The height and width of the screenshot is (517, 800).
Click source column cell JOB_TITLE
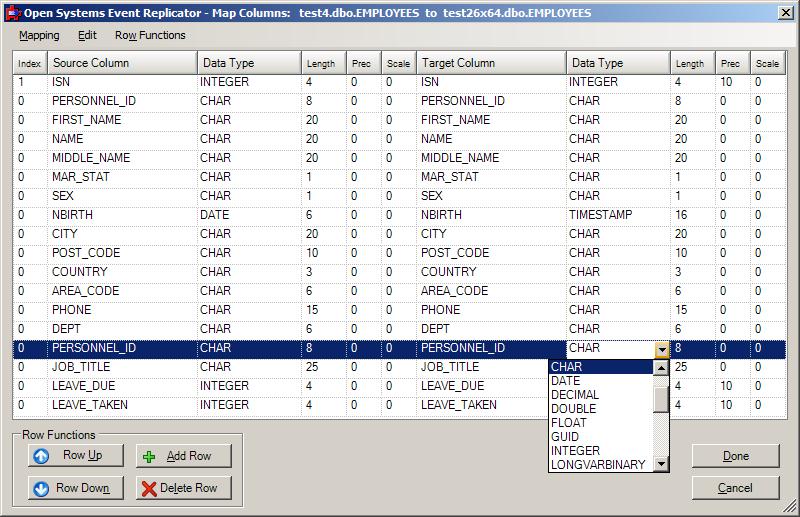point(122,367)
